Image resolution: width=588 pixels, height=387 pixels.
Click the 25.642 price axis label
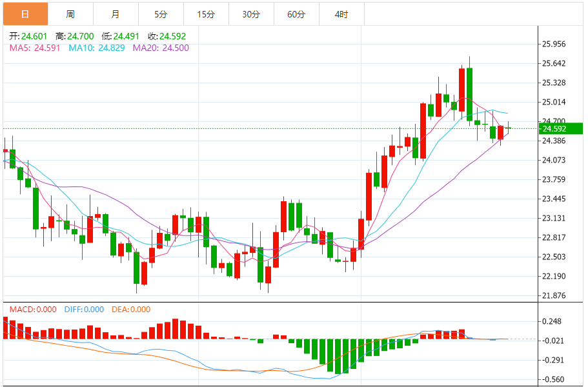point(554,63)
